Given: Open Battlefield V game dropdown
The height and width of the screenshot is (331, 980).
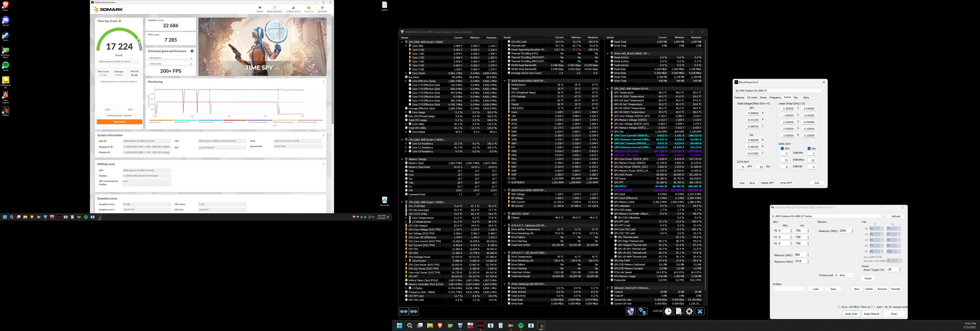Looking at the screenshot, I should click(x=170, y=58).
